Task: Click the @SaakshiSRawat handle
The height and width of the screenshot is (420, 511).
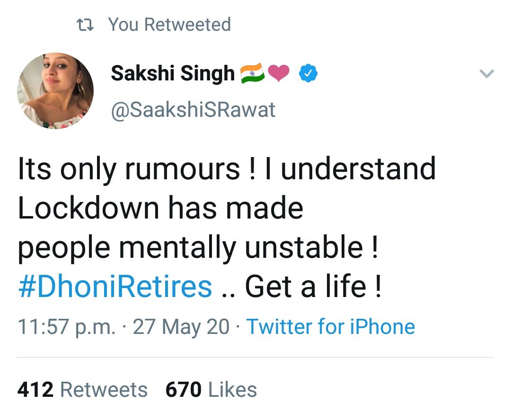Action: [193, 110]
